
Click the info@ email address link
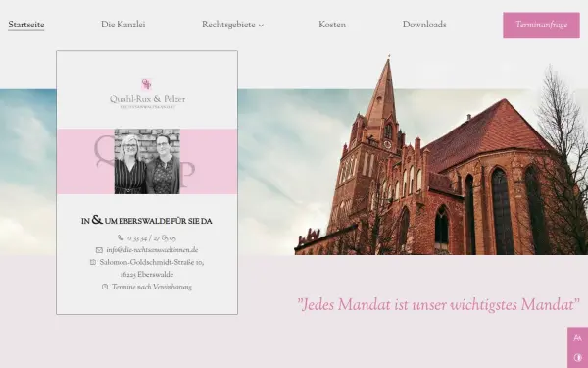pyautogui.click(x=152, y=250)
